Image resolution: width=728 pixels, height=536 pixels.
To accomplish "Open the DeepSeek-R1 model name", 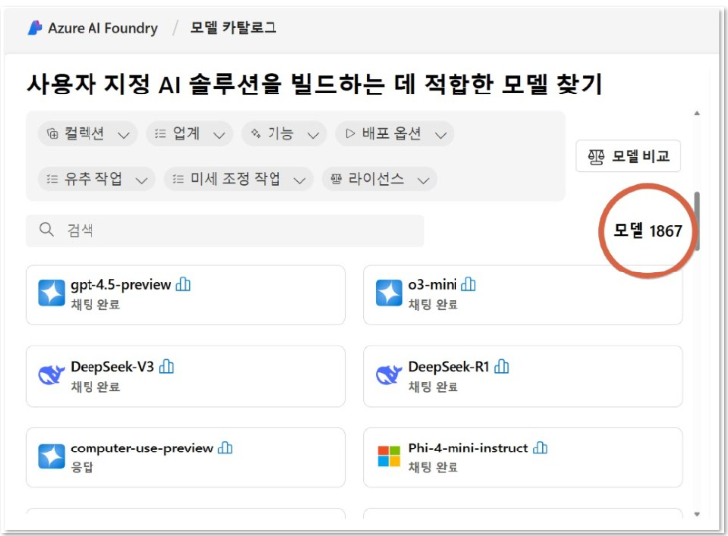I will (x=448, y=366).
